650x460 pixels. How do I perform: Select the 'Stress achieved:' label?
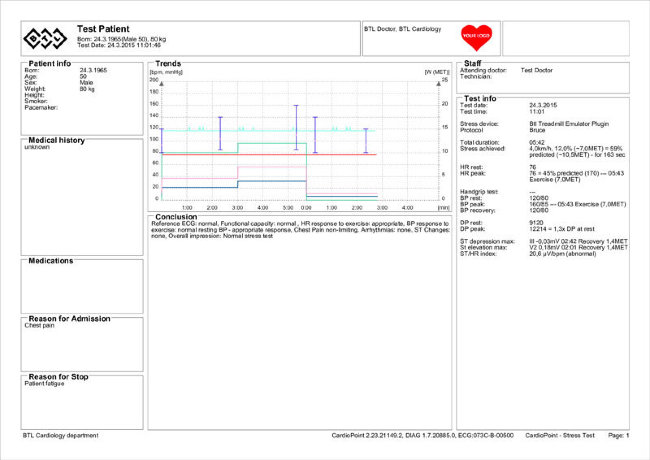click(x=483, y=149)
